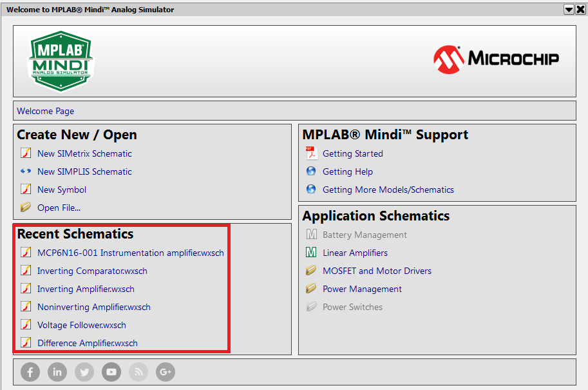Screen dimensions: 588x390
Task: Click the Twitter bird icon
Action: (x=84, y=372)
